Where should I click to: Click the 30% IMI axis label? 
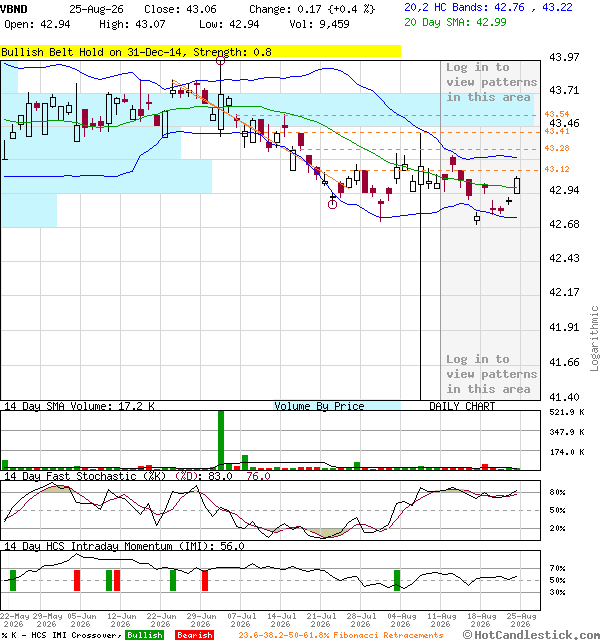pos(557,592)
